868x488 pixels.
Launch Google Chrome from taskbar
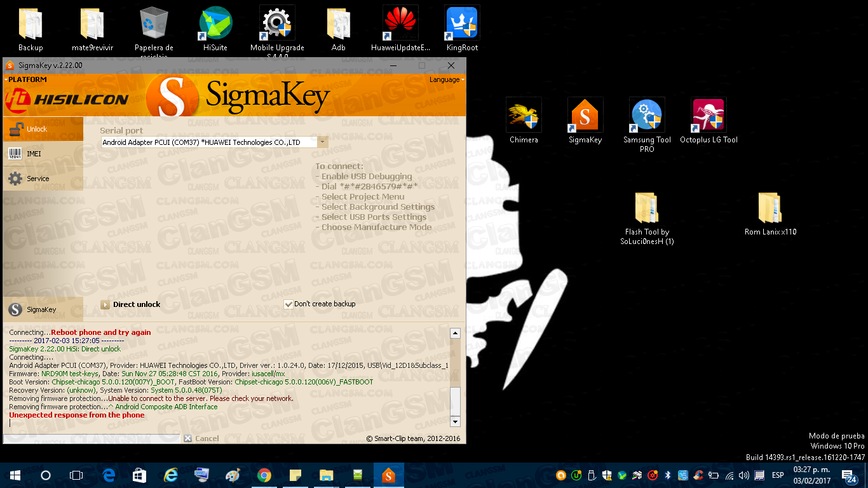tap(264, 475)
